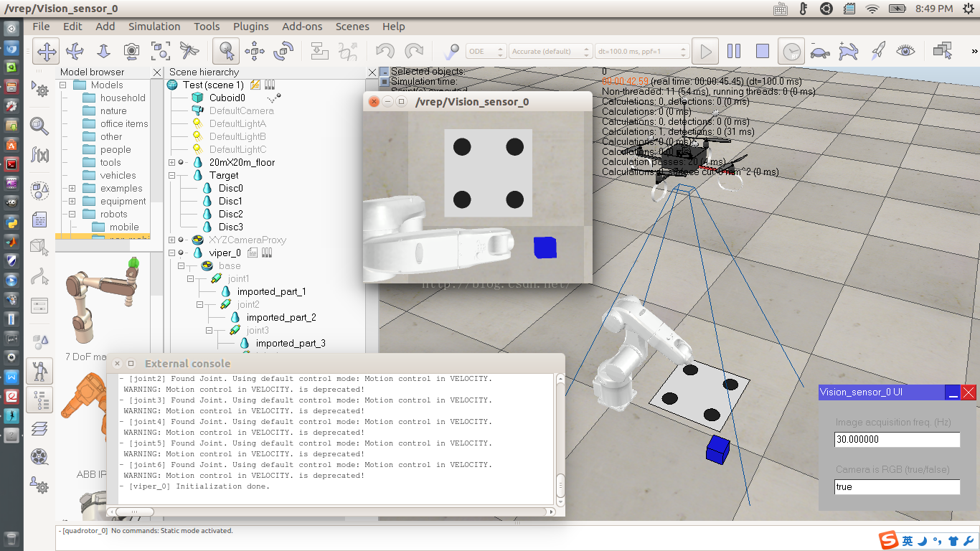Select the object rotate tool

[x=284, y=51]
